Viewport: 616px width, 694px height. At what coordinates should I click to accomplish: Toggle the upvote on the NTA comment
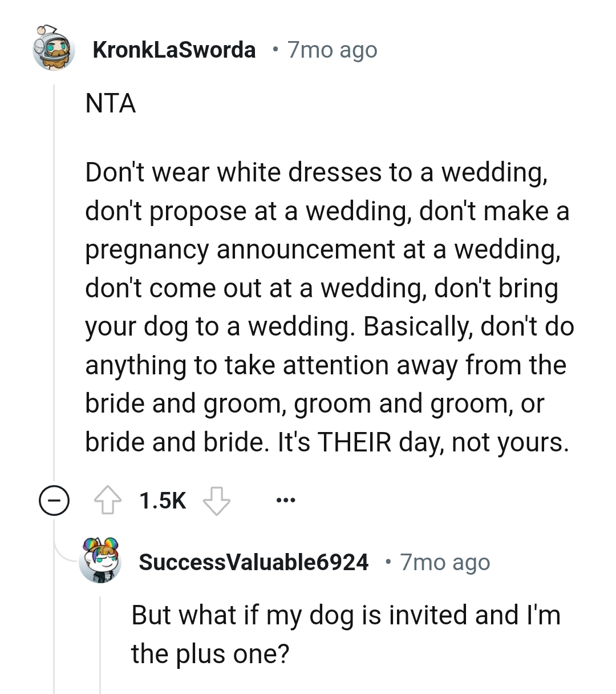tap(108, 499)
